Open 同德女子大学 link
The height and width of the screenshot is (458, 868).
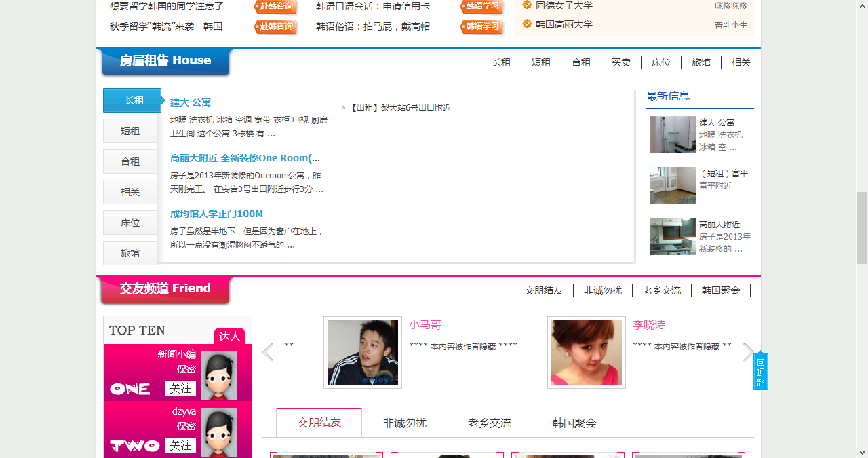564,5
